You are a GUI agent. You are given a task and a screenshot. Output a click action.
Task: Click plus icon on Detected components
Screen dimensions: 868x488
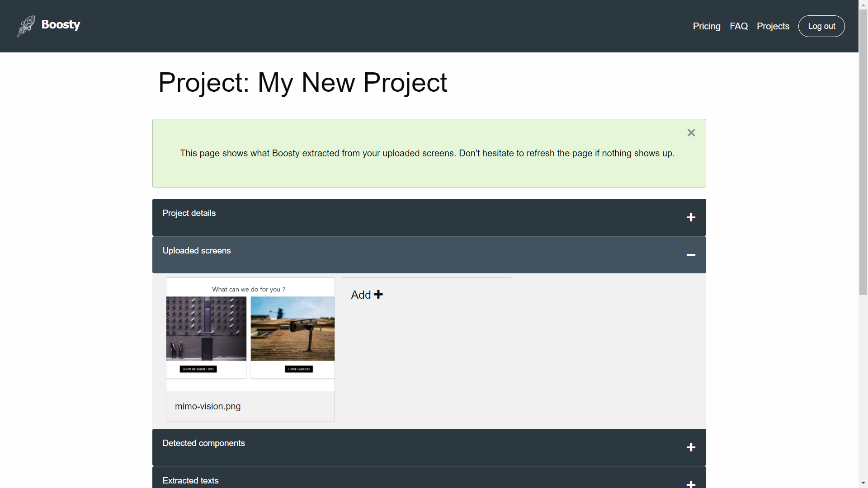tap(690, 448)
